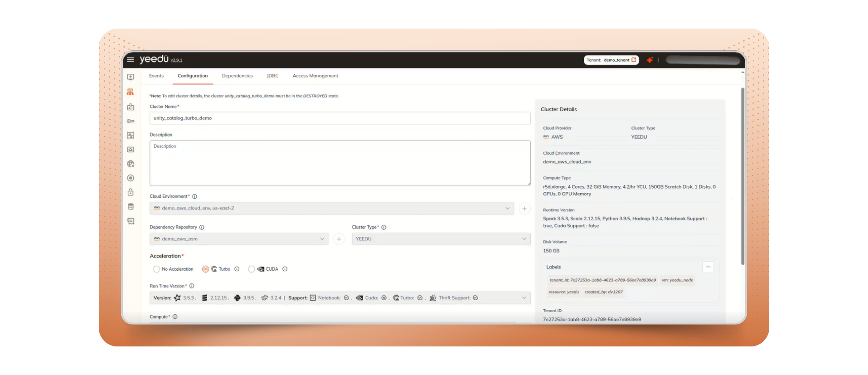
Task: Open the storage shelf sidebar icon
Action: coord(131,135)
